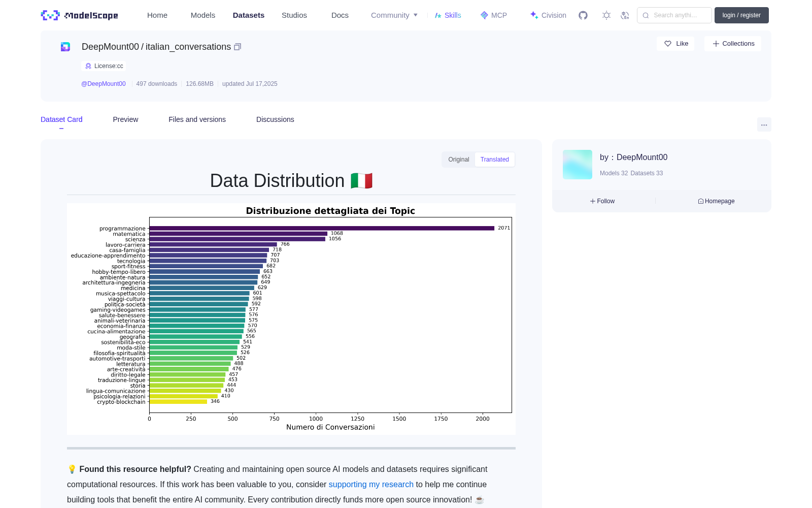Click the language switch icon

click(x=625, y=15)
